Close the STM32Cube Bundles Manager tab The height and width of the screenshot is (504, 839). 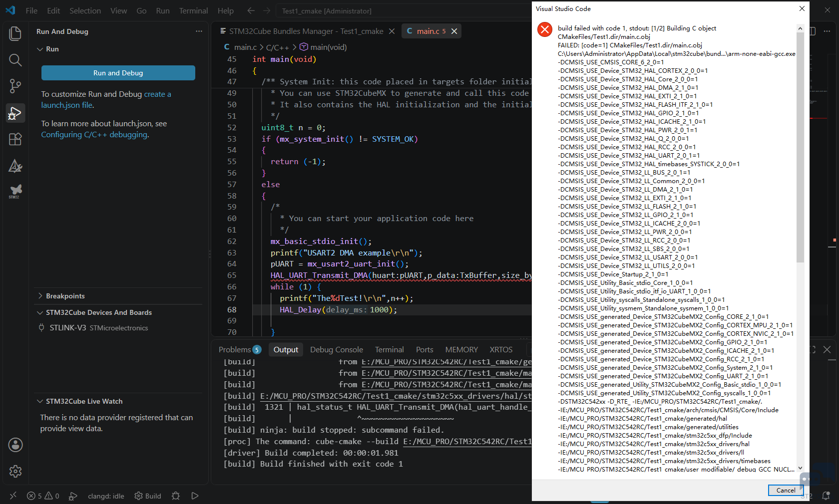pyautogui.click(x=392, y=31)
